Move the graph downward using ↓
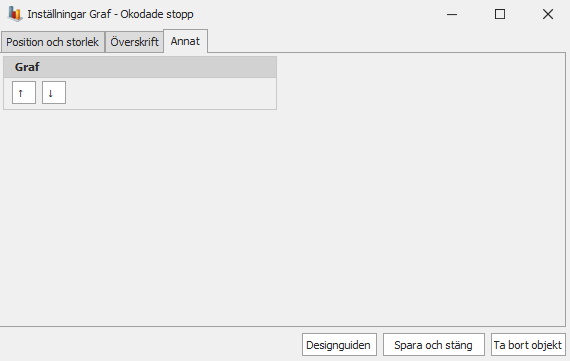 54,93
